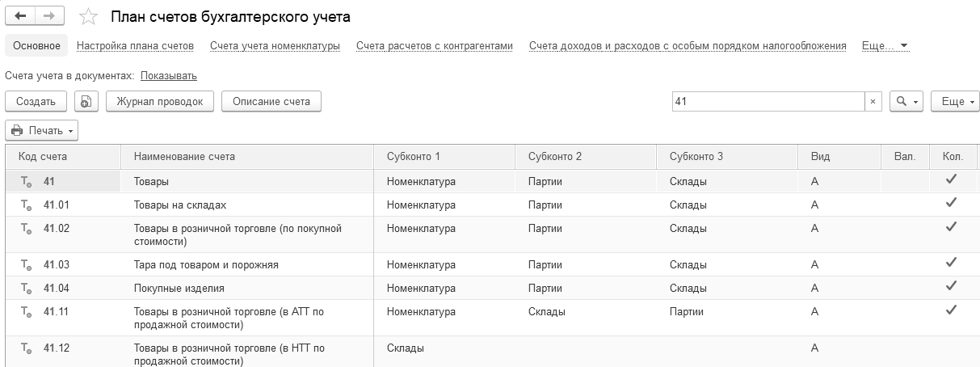Screen dimensions: 980x367
Task: Click the back navigation arrow
Action: [20, 16]
